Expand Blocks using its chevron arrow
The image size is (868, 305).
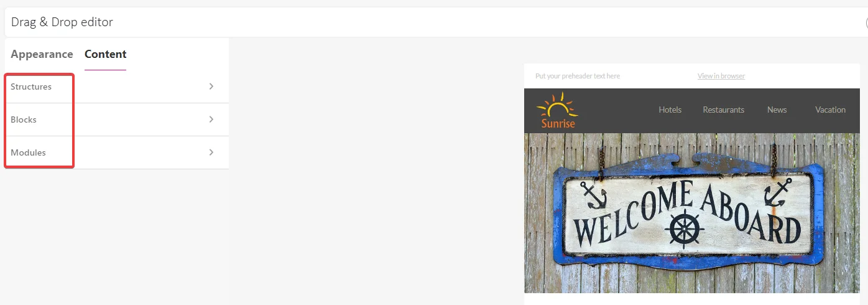(211, 120)
